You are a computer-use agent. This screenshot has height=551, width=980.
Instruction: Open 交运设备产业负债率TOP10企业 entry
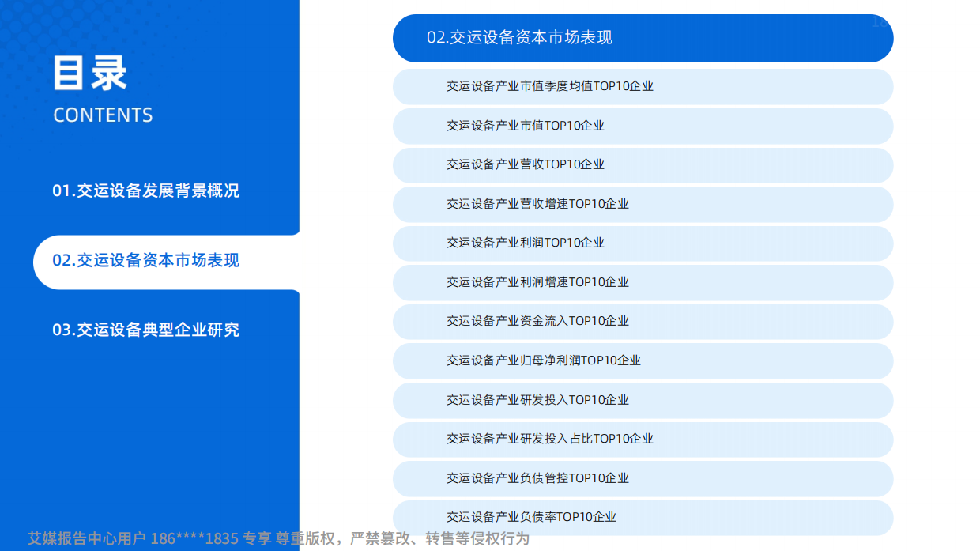(643, 517)
